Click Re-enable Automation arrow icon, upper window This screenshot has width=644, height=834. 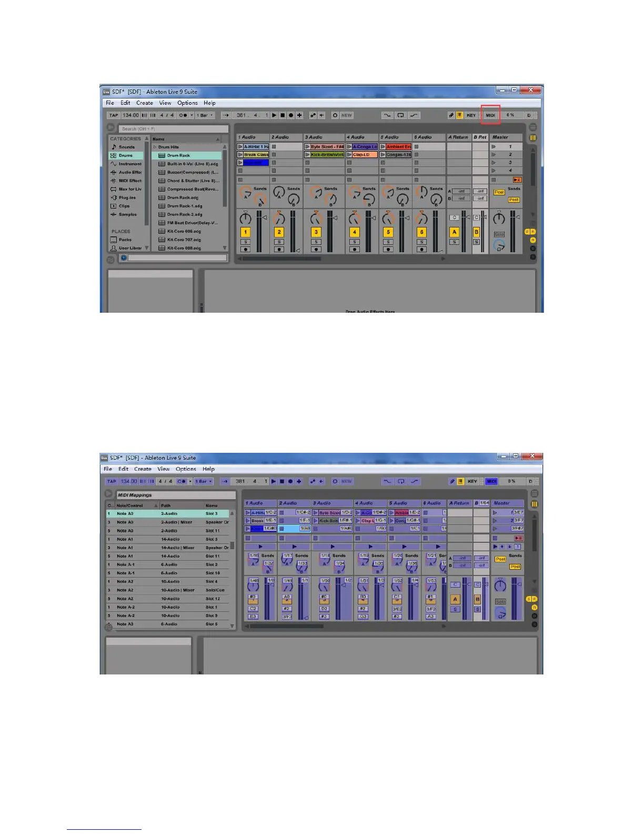click(x=321, y=115)
